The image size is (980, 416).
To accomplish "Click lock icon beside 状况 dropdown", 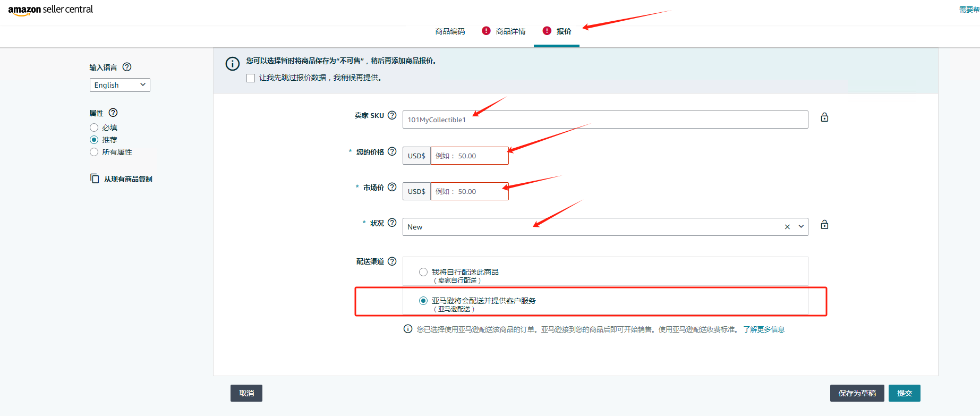I will (x=824, y=225).
